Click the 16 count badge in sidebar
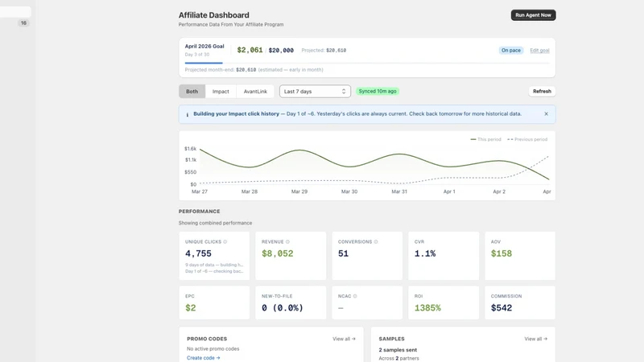This screenshot has height=362, width=644. [24, 23]
